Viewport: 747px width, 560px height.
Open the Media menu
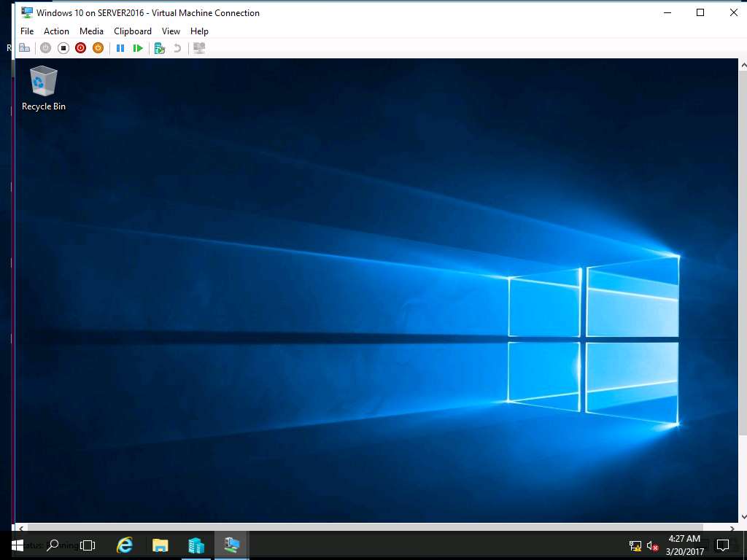[91, 31]
